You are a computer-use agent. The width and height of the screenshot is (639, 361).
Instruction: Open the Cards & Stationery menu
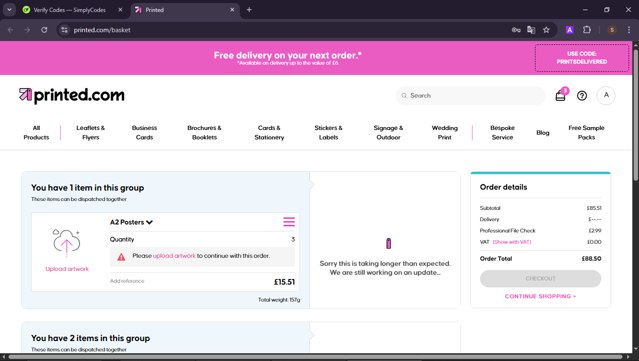[x=269, y=132]
